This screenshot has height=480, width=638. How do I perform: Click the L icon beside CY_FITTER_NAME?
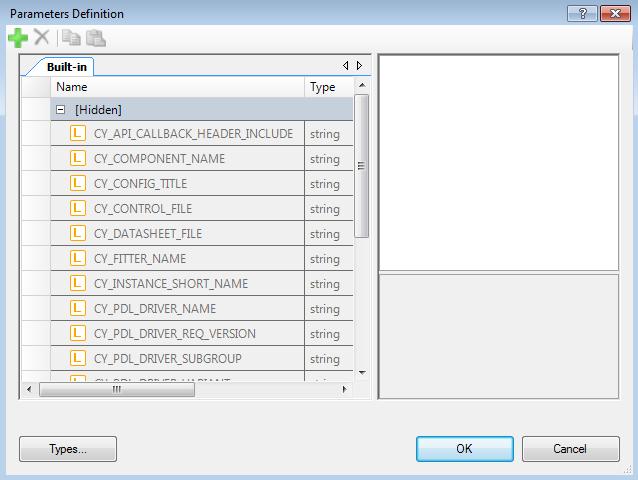point(78,258)
